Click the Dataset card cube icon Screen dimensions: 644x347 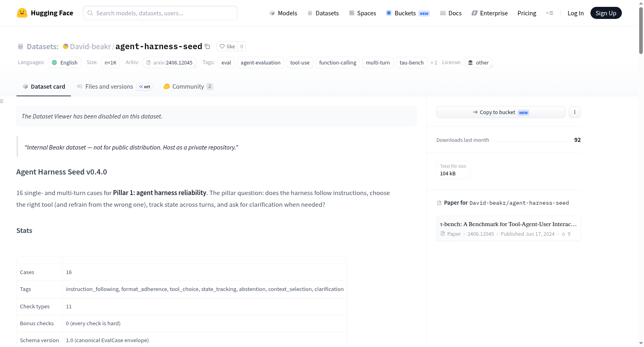25,86
